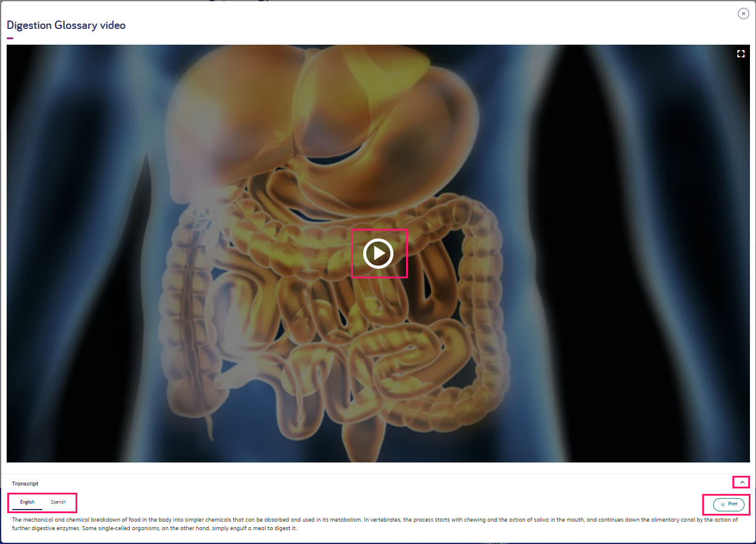
Task: Click the Digestion Glossary video title
Action: tap(66, 25)
